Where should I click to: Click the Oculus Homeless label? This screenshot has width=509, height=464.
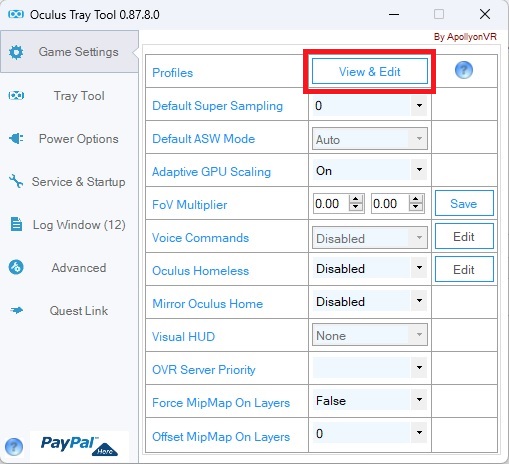pyautogui.click(x=200, y=271)
